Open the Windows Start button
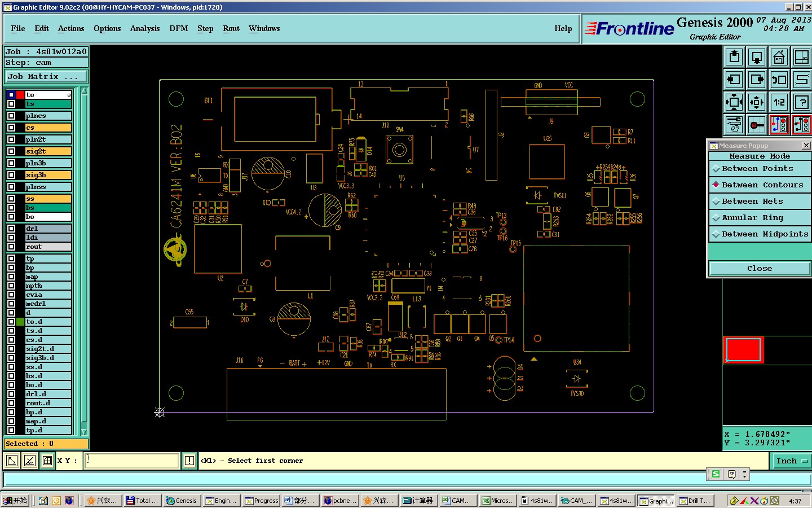The image size is (812, 508). [15, 500]
